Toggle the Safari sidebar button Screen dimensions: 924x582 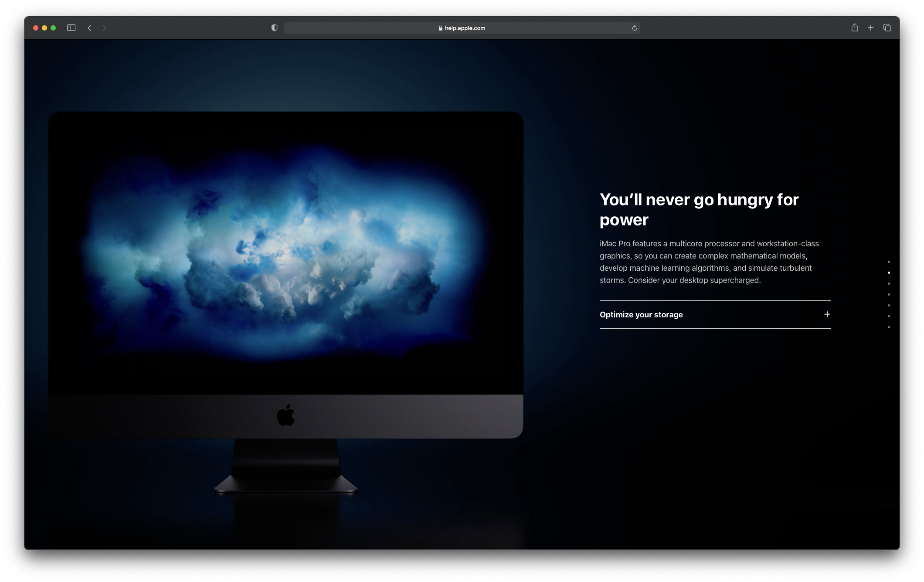point(71,28)
